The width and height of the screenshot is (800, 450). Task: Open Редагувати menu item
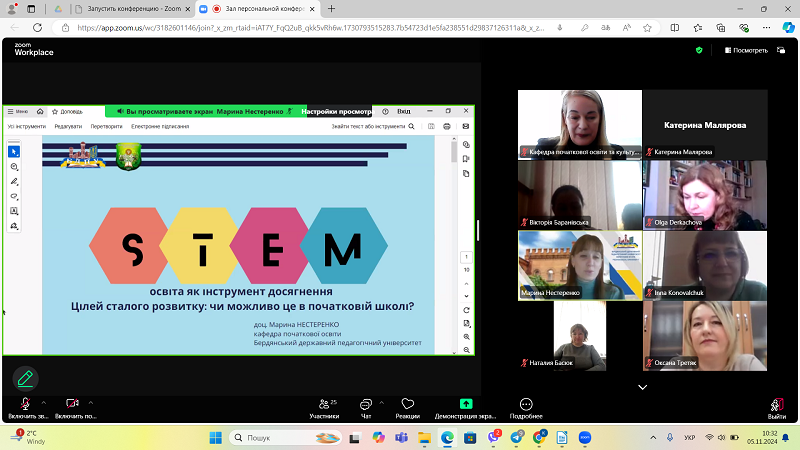point(68,126)
